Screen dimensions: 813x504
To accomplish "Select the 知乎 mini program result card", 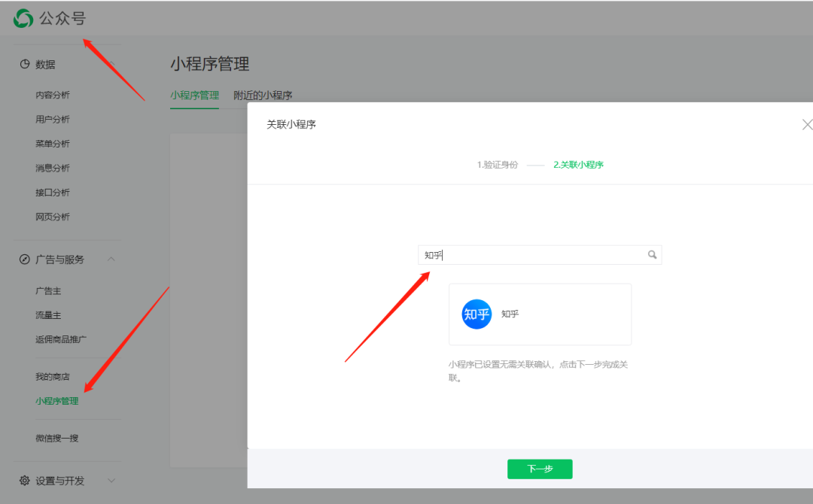I will click(x=540, y=314).
